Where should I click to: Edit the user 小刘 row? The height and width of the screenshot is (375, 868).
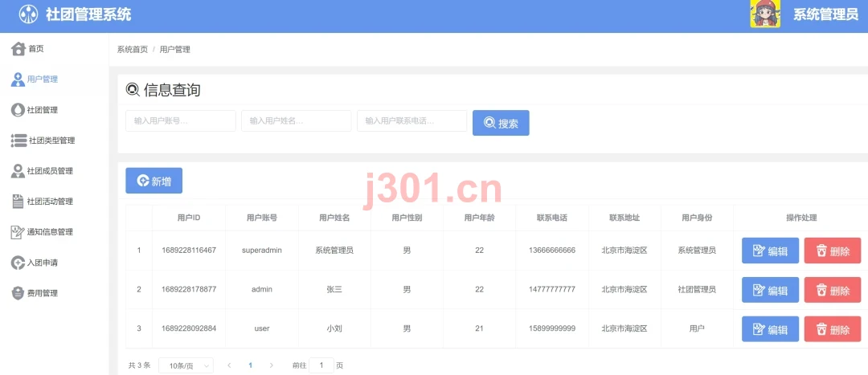pos(770,329)
